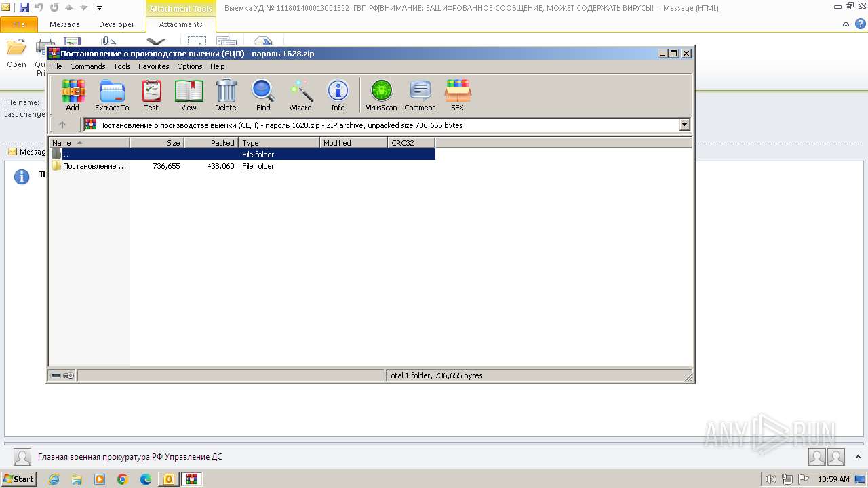Go up one folder level arrow

(x=62, y=125)
